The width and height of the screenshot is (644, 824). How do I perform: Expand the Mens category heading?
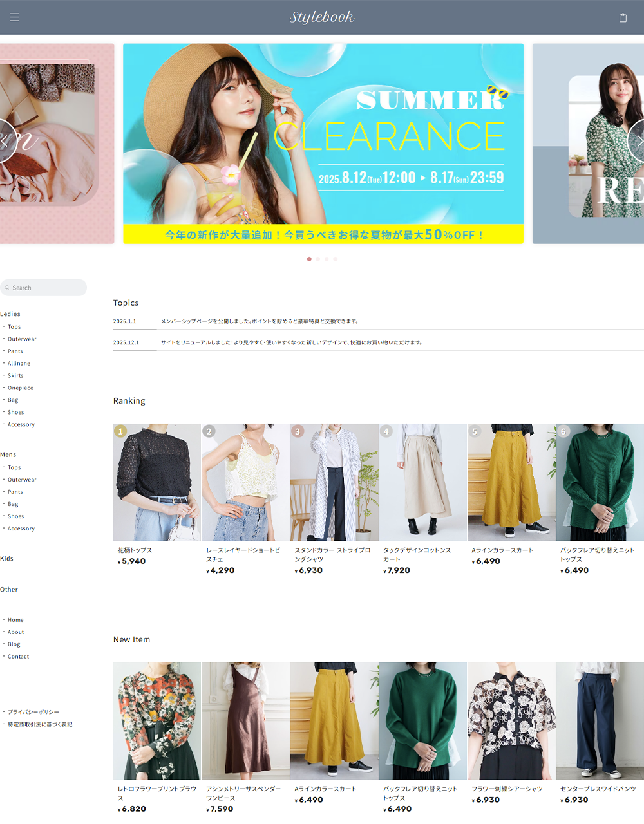(x=8, y=454)
